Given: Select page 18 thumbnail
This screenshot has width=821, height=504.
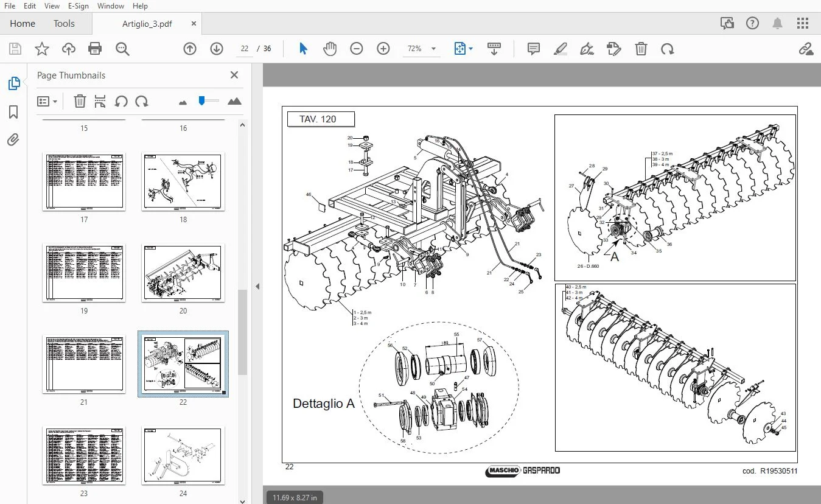Looking at the screenshot, I should (183, 182).
